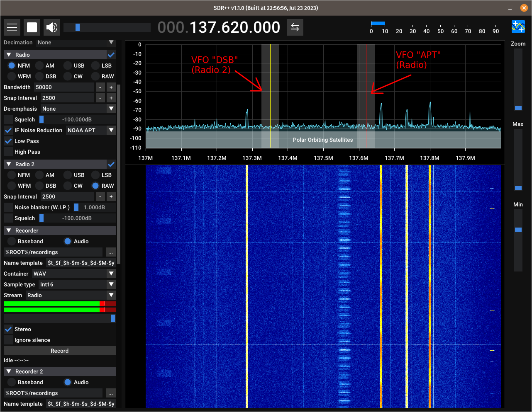Browse Recorder folder with the ... button
Screen dimensions: 532x412
click(110, 252)
